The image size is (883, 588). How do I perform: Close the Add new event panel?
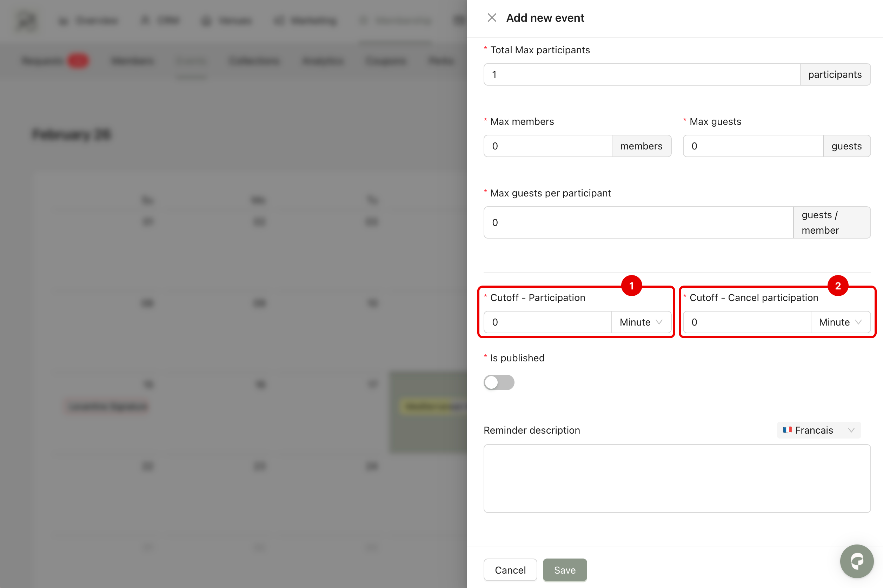[492, 18]
